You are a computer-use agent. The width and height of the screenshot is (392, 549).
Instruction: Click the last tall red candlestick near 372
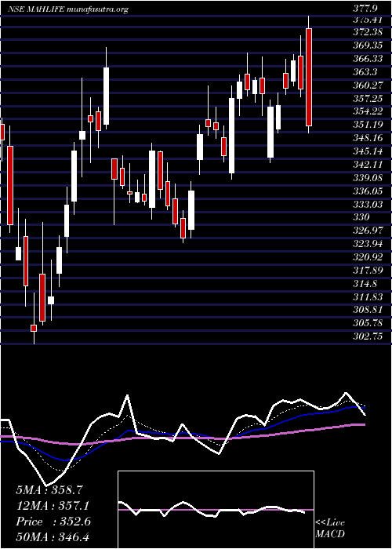[309, 77]
